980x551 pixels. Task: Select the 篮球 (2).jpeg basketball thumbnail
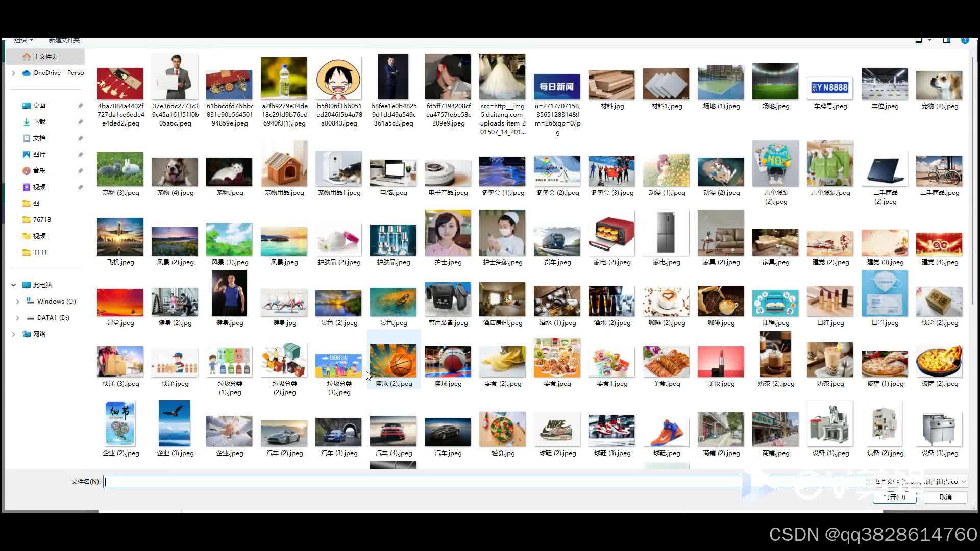(393, 360)
